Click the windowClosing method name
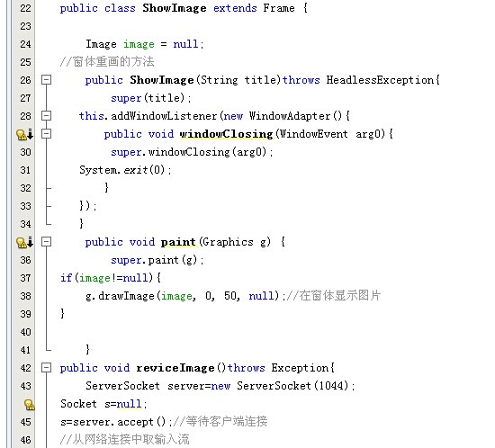 click(x=226, y=134)
